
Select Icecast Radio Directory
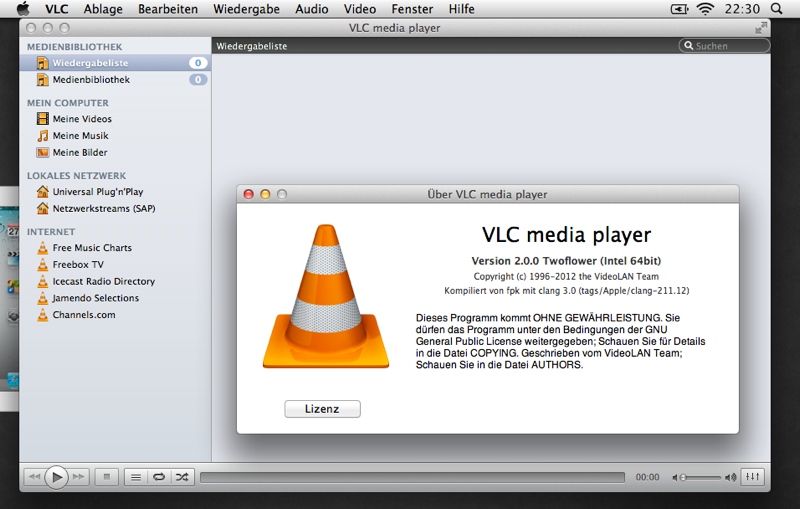point(103,282)
